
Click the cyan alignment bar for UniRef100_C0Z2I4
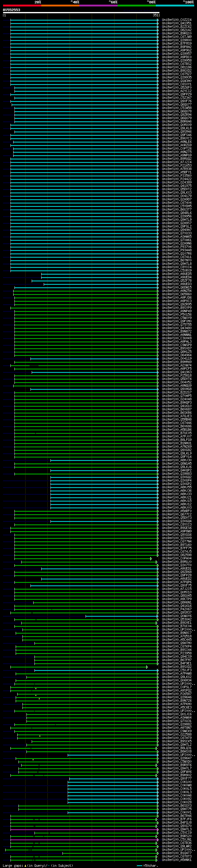tap(84, 20)
